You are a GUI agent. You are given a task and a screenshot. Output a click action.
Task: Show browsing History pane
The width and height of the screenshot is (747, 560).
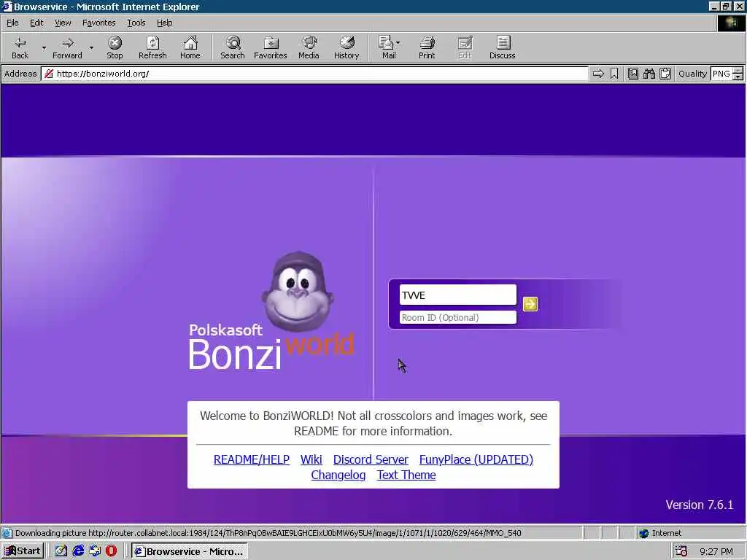tap(347, 47)
